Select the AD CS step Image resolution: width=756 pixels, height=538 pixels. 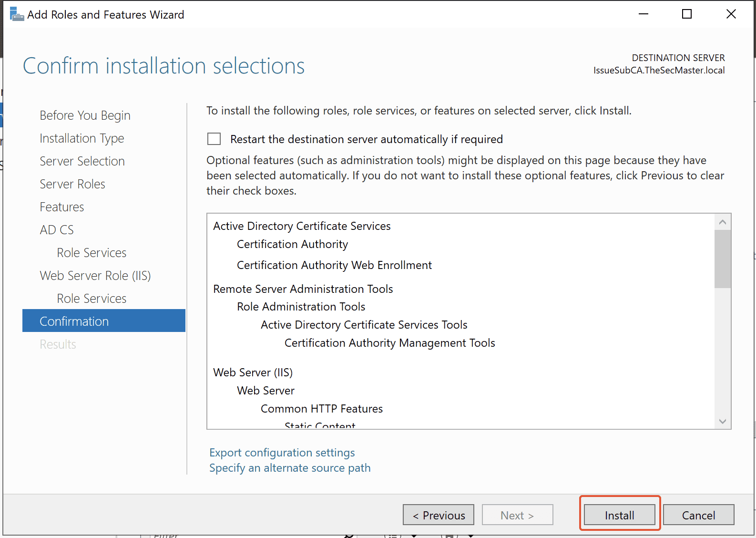coord(57,230)
